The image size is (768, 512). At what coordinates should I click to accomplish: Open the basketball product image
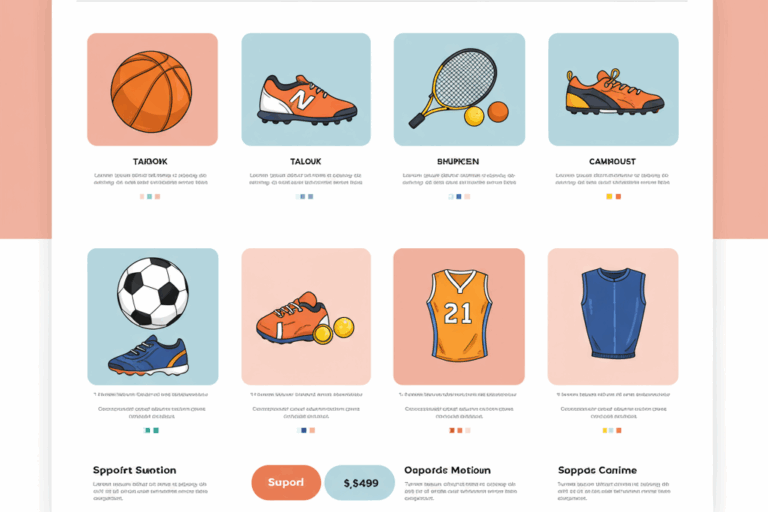152,90
